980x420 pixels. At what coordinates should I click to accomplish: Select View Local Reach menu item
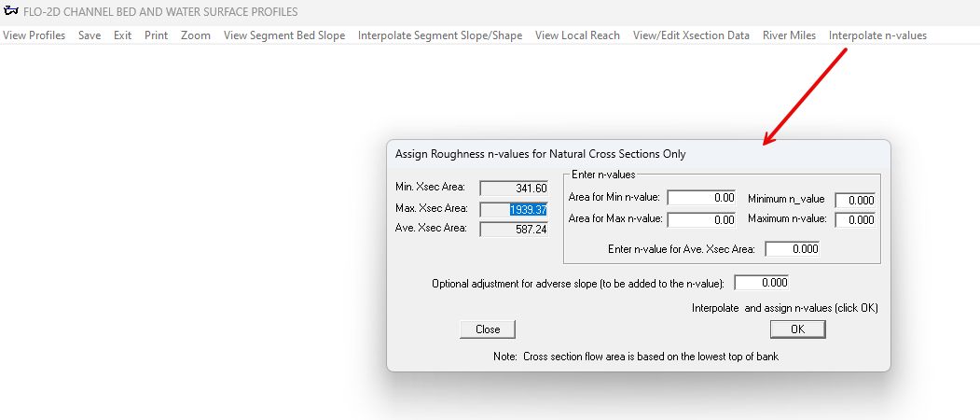pos(577,35)
